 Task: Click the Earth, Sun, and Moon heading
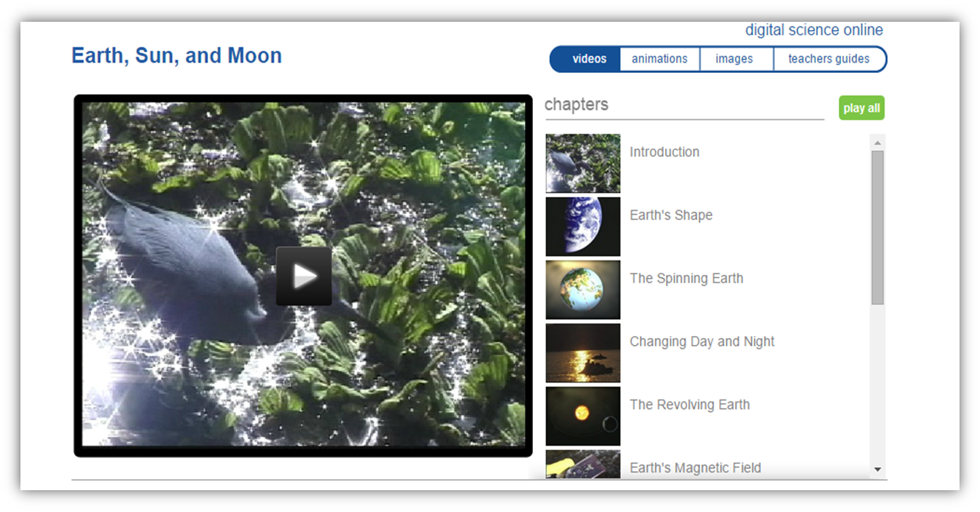coord(177,56)
